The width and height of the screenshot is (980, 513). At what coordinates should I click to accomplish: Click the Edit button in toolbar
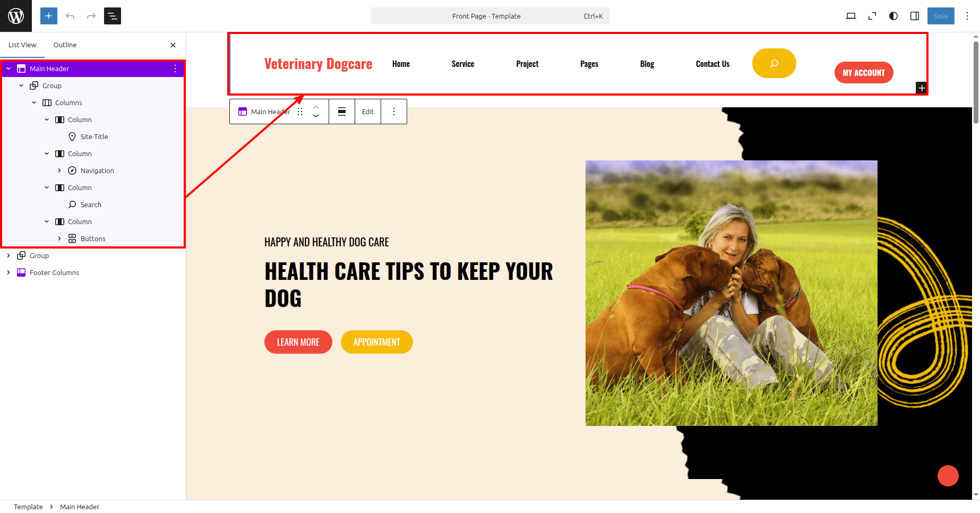coord(368,112)
